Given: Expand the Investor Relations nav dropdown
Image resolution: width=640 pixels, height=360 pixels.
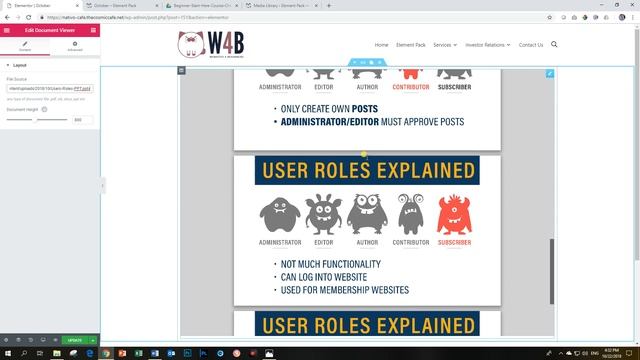Looking at the screenshot, I should 488,45.
